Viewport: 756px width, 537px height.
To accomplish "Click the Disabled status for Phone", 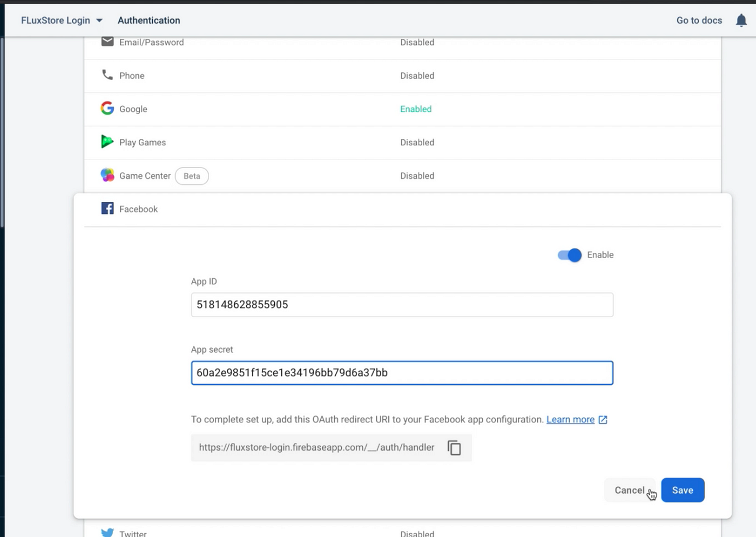I will coord(417,76).
